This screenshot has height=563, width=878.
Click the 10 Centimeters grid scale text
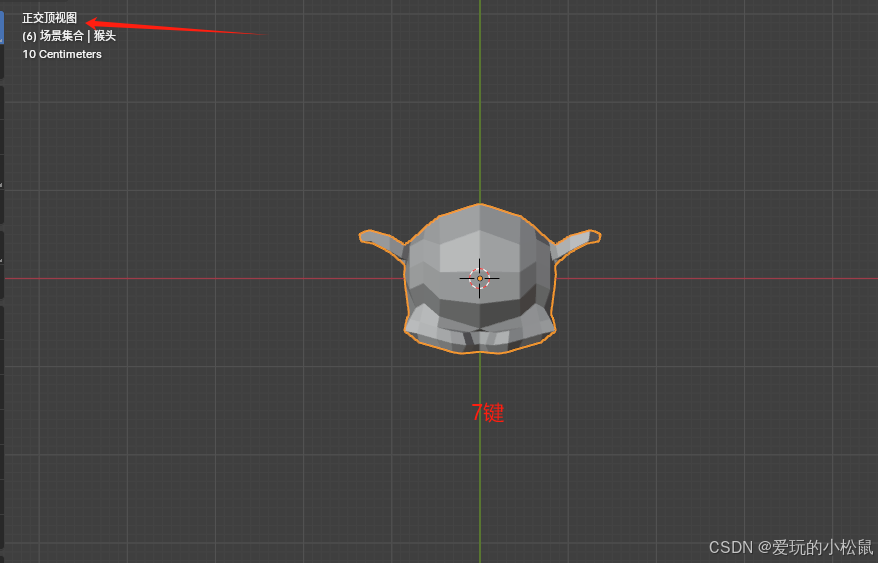[x=62, y=54]
